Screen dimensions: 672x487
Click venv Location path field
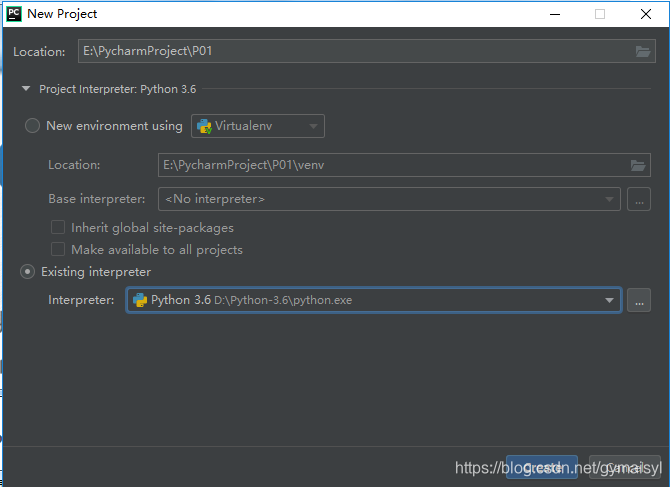pyautogui.click(x=404, y=165)
